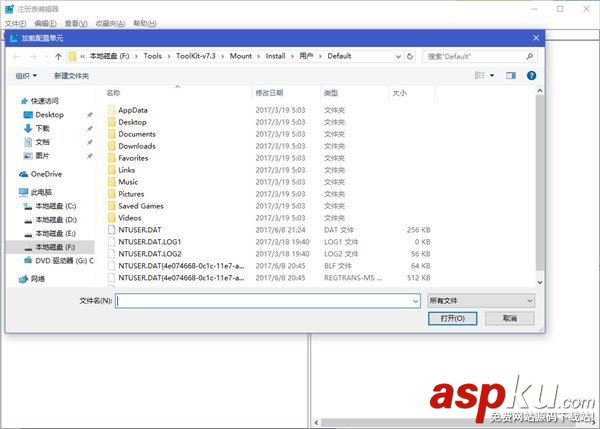
Task: Change view layout icon
Action: point(479,75)
